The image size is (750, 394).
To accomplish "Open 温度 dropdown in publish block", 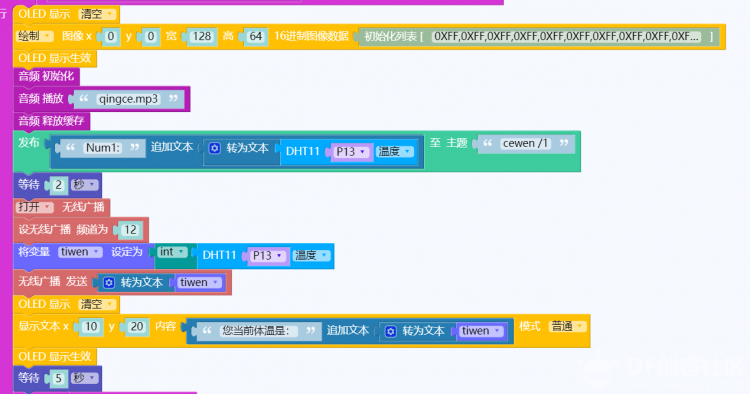I will 395,152.
